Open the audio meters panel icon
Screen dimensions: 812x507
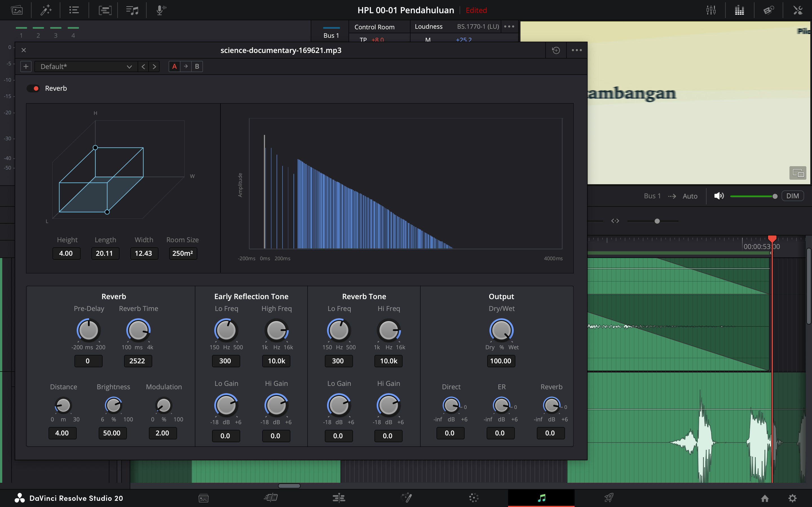[739, 10]
